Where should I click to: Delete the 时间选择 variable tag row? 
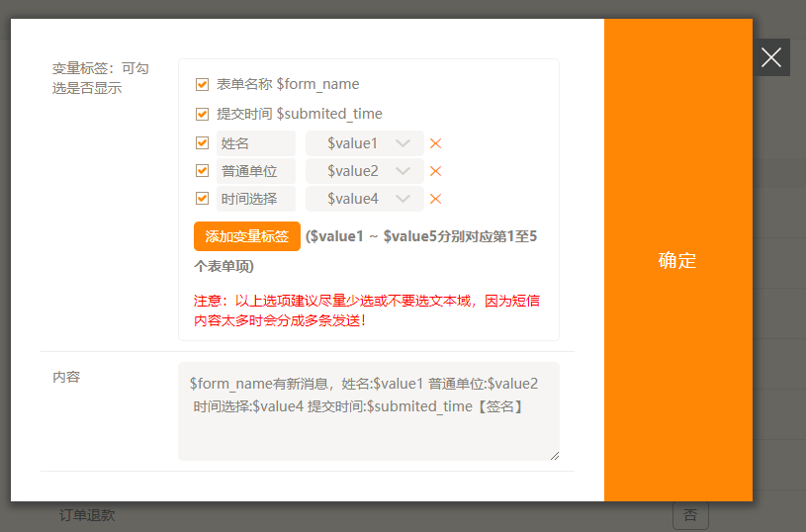pyautogui.click(x=435, y=199)
